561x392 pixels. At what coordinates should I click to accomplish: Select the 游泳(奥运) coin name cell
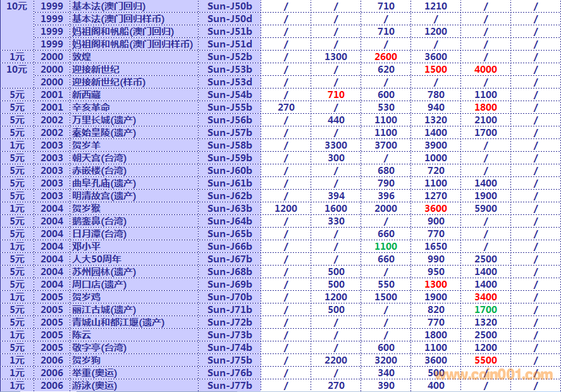(x=95, y=386)
